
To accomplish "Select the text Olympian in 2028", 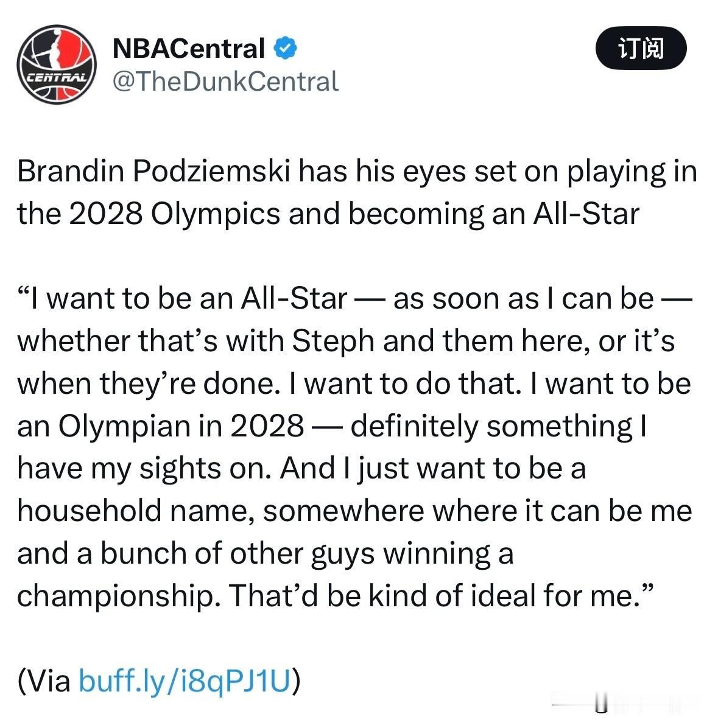I will tap(181, 427).
